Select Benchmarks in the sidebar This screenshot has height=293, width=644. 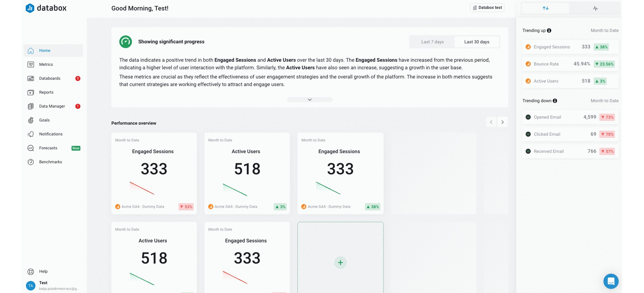point(50,162)
